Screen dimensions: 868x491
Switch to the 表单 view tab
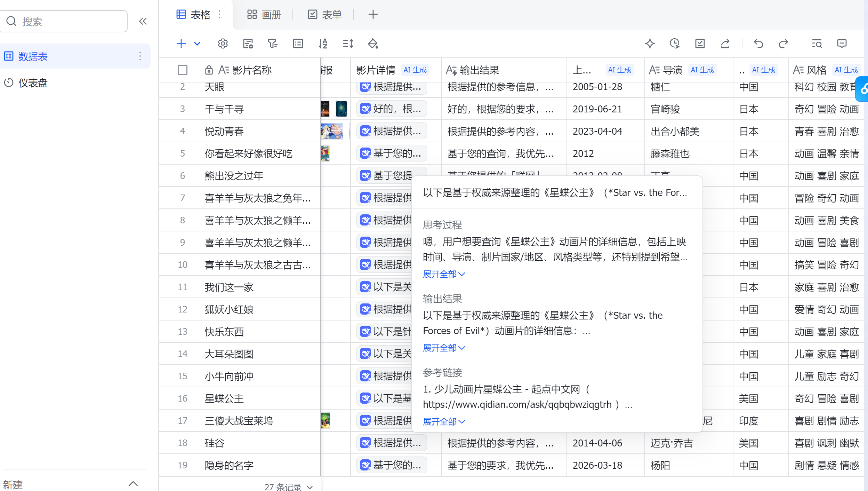[325, 15]
